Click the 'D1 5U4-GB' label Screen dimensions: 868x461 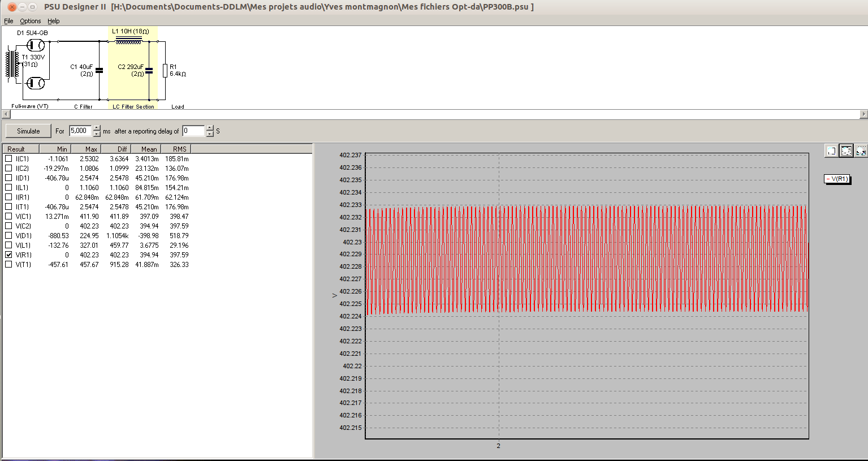click(x=32, y=33)
